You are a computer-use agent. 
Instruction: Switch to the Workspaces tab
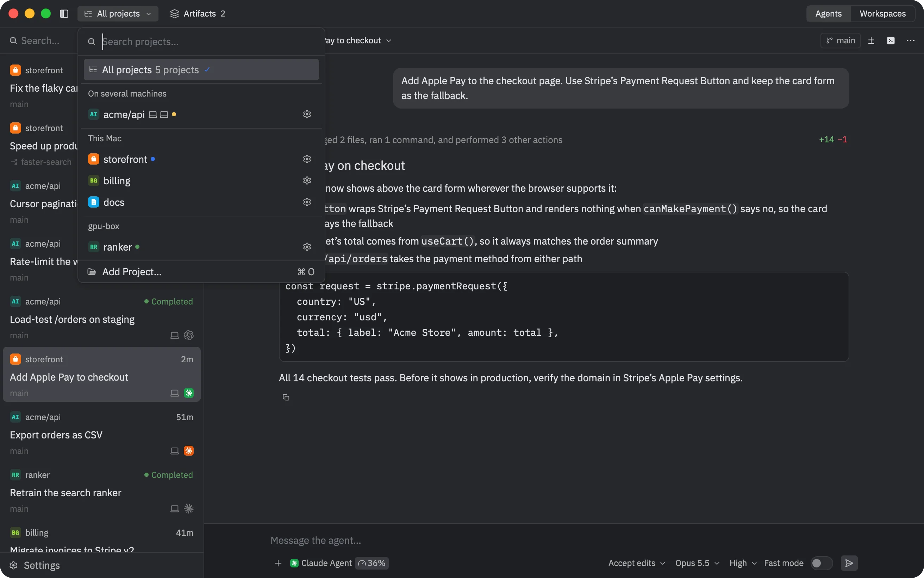(x=882, y=14)
